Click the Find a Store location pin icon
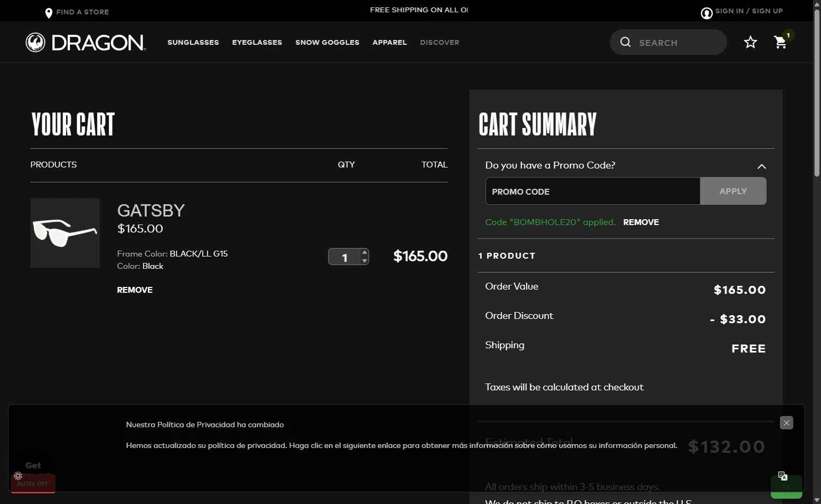The image size is (821, 504). pyautogui.click(x=49, y=13)
